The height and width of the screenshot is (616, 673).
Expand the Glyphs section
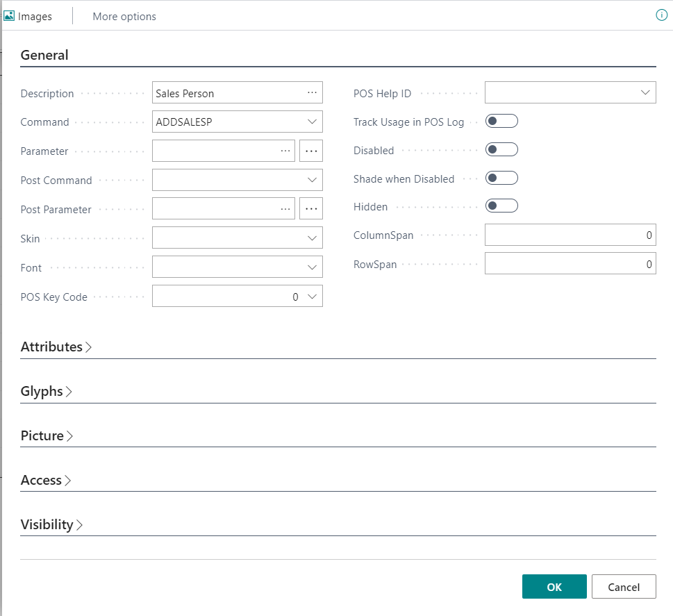[x=47, y=392]
